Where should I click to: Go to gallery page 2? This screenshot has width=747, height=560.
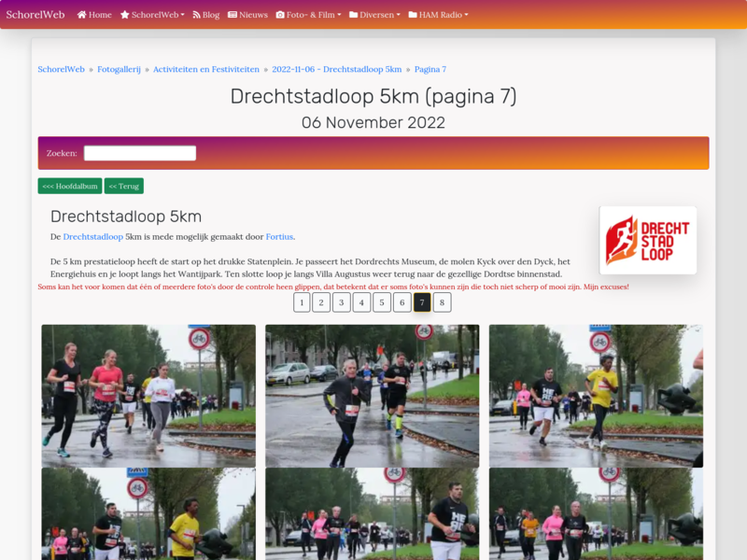(x=321, y=302)
